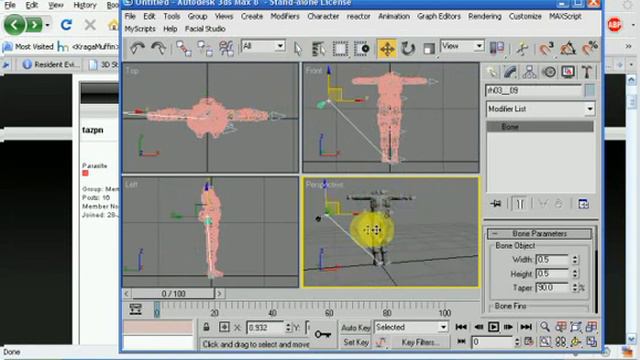Click the Zoom magnifier viewport control
This screenshot has width=640, height=360.
545,327
